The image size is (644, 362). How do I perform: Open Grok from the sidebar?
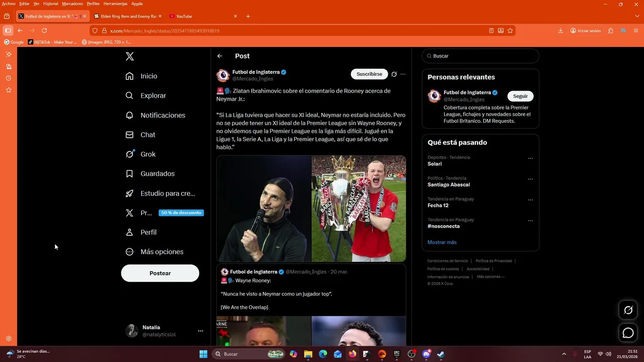141,154
